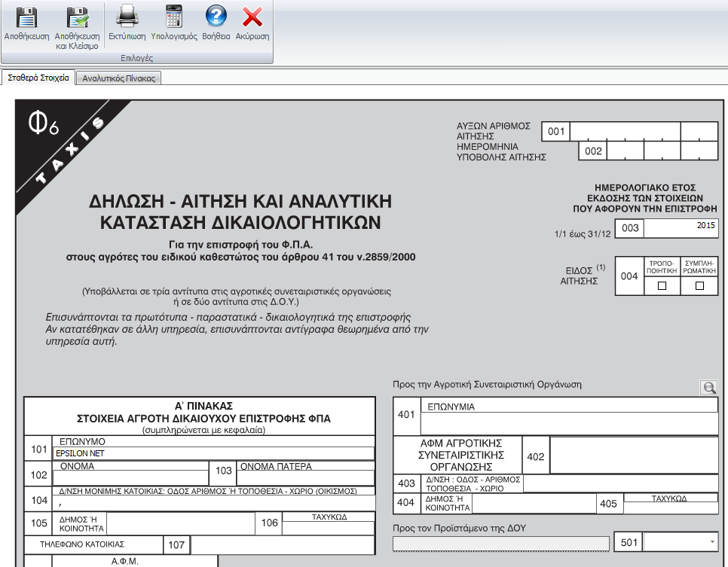Cancel with the red Ακύρωση icon
The height and width of the screenshot is (567, 728).
click(x=252, y=23)
